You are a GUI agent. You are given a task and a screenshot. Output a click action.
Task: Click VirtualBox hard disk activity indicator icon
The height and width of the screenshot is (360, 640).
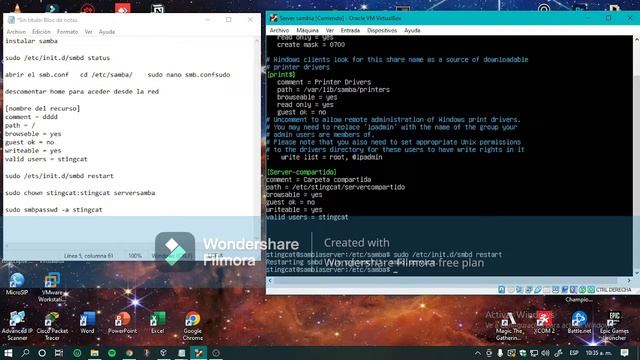[x=502, y=290]
